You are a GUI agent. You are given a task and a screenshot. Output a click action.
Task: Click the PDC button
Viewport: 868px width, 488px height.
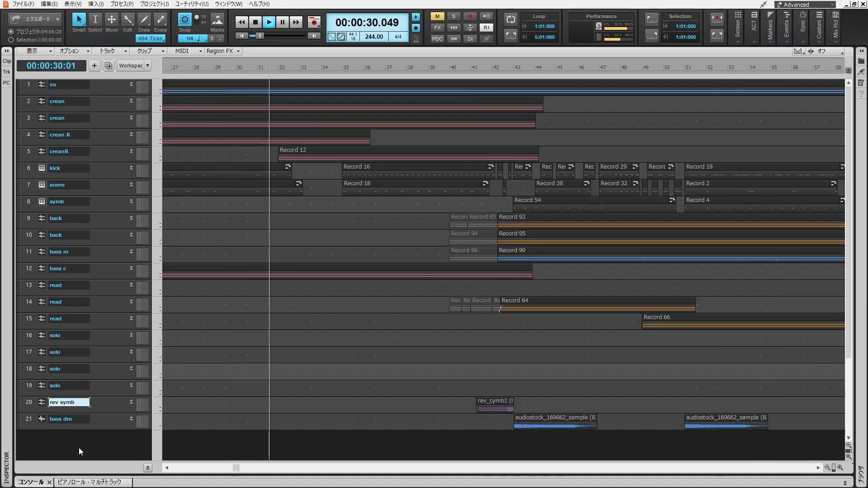(x=437, y=39)
